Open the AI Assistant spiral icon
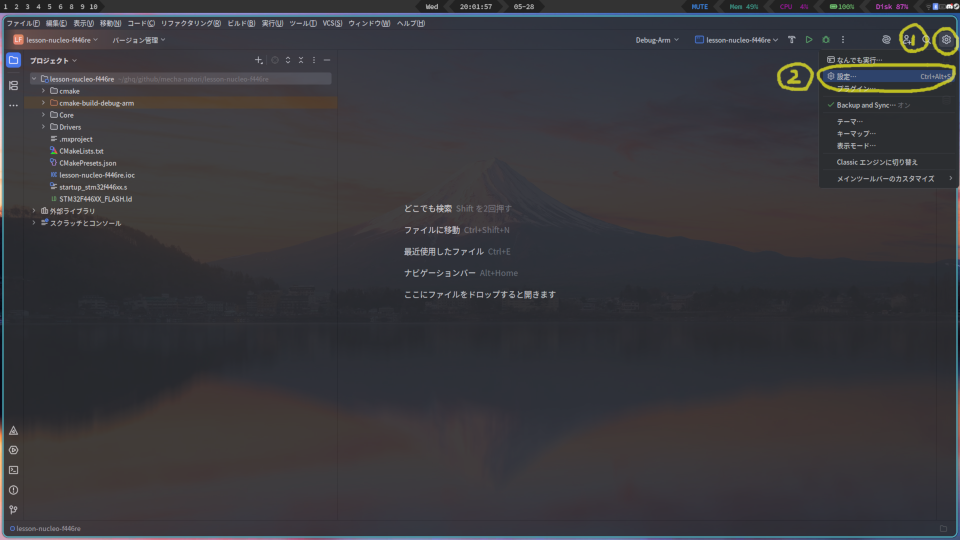 coord(887,40)
